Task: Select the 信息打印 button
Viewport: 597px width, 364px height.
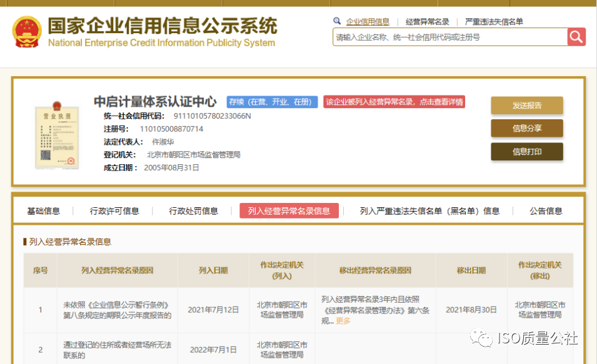Action: [x=526, y=151]
